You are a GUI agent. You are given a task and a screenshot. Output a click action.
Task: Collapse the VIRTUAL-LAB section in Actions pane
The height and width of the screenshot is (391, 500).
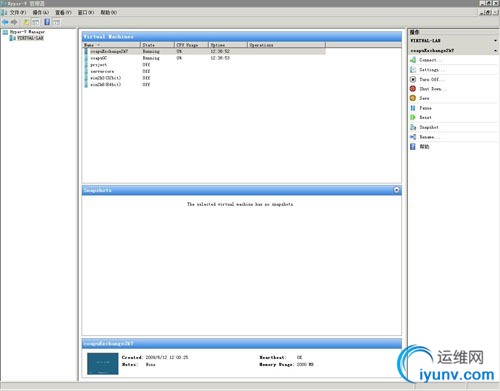tap(495, 41)
